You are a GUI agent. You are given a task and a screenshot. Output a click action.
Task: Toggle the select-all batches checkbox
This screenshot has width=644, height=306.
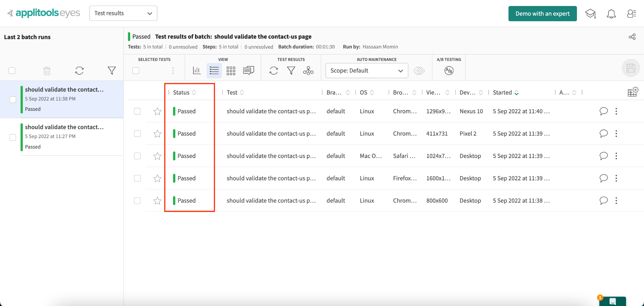tap(12, 71)
